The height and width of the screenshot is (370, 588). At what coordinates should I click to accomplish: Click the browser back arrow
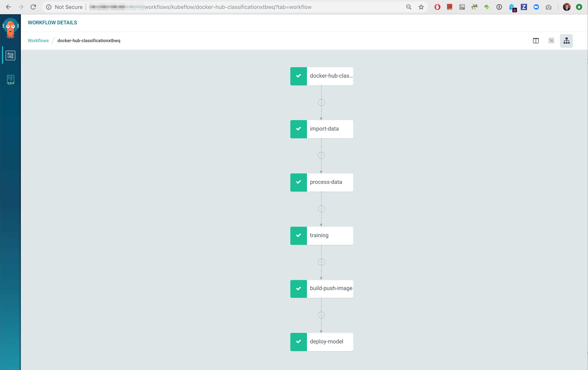[x=8, y=7]
